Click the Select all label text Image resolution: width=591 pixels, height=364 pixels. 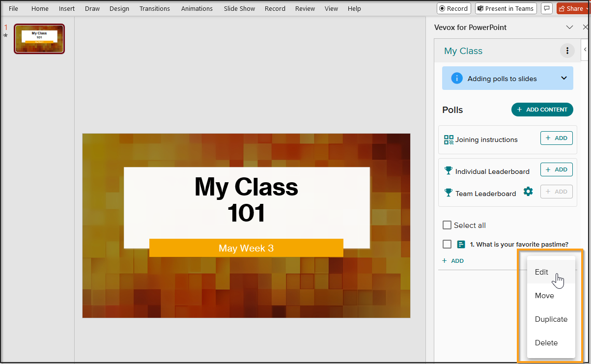pyautogui.click(x=470, y=225)
